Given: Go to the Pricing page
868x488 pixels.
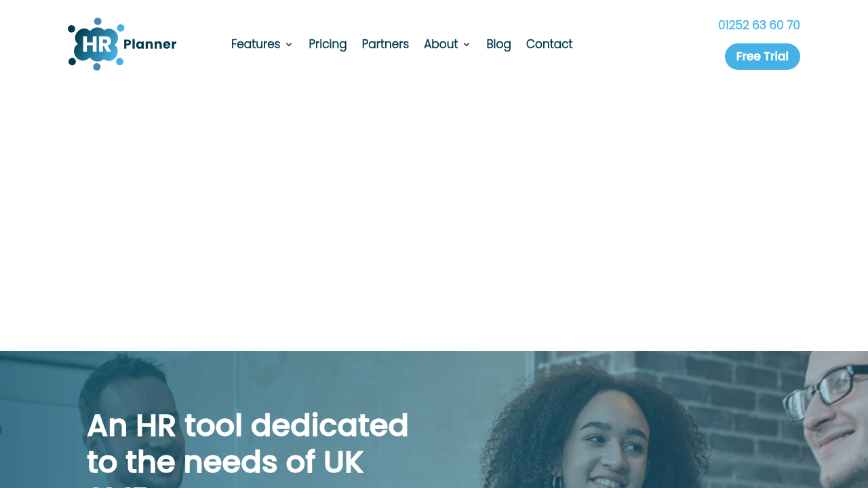Looking at the screenshot, I should [x=328, y=44].
